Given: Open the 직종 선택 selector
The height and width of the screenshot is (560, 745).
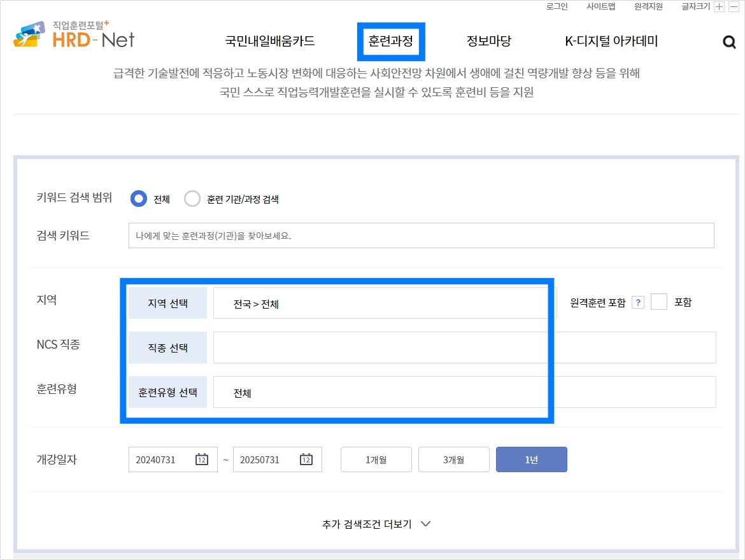Looking at the screenshot, I should pyautogui.click(x=167, y=347).
